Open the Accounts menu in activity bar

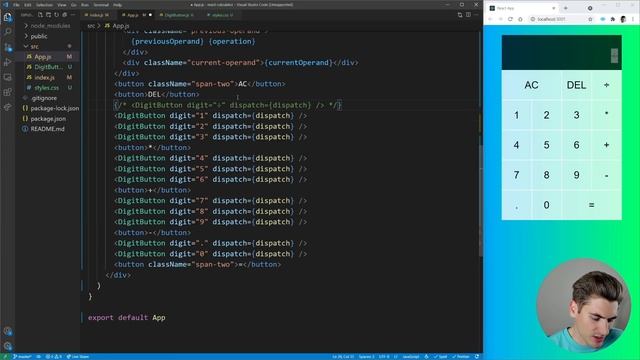pos(8,331)
